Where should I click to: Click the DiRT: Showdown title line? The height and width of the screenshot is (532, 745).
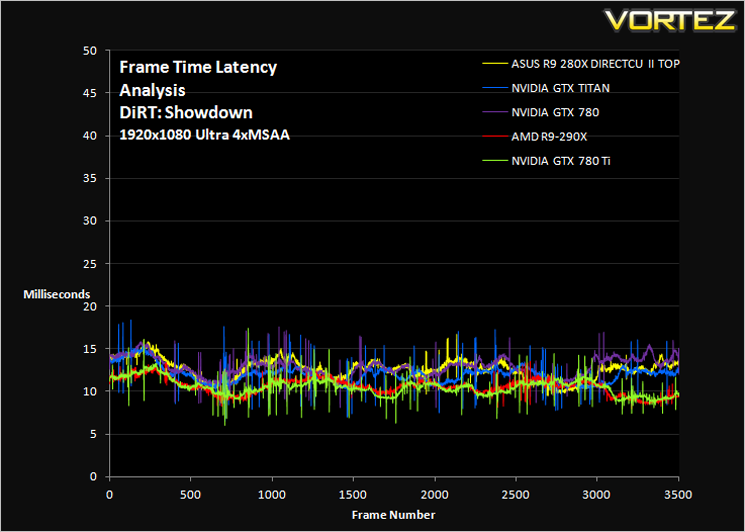tap(186, 113)
